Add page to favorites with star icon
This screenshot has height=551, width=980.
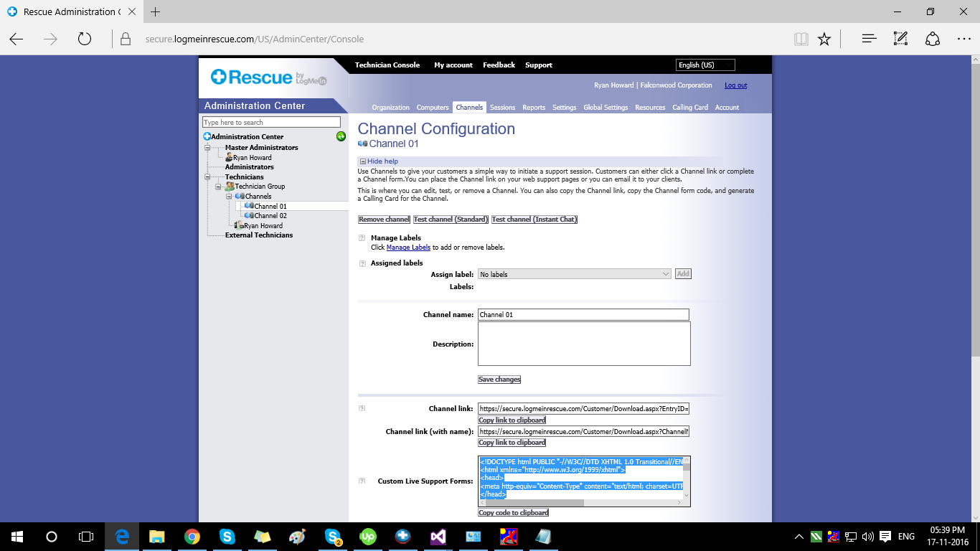(824, 39)
